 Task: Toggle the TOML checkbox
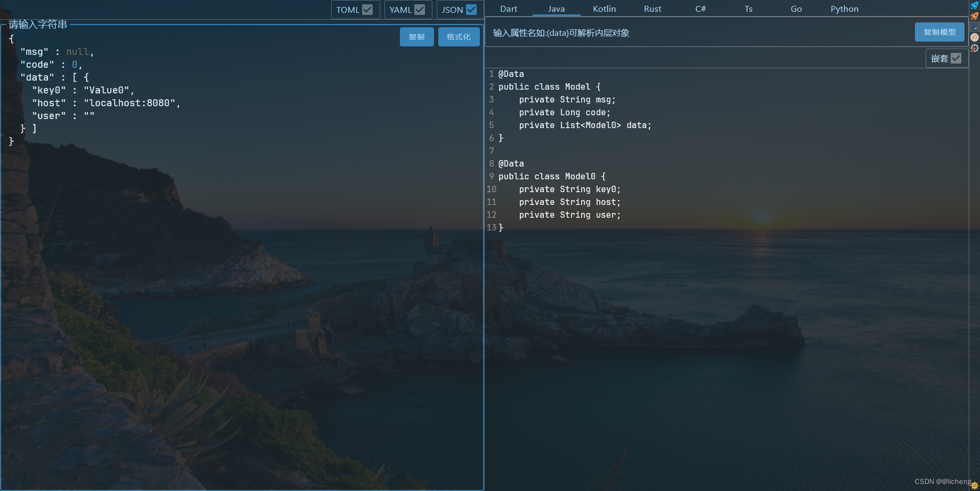367,10
